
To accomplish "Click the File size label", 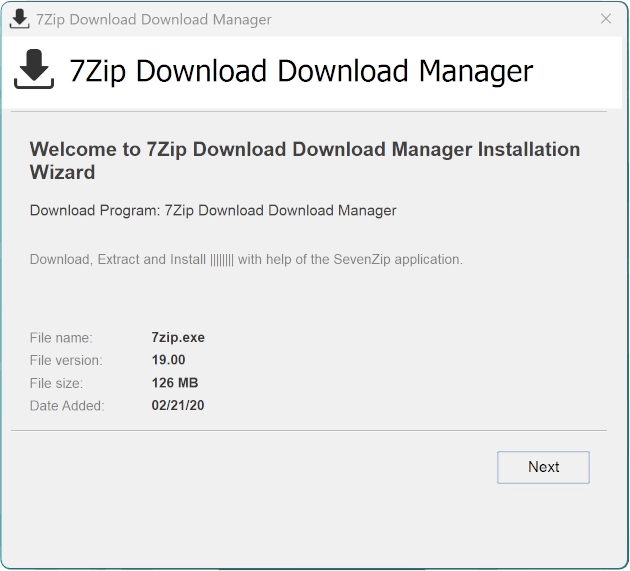I will pos(56,383).
